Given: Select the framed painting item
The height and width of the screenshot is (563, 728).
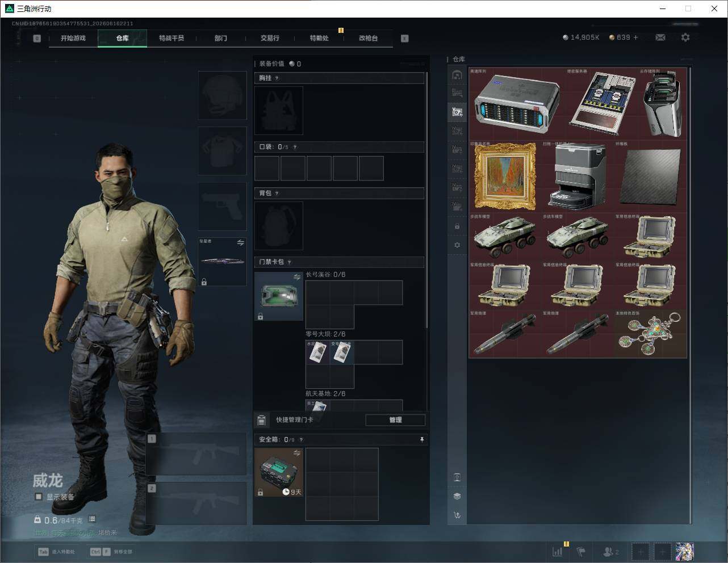Looking at the screenshot, I should pos(505,177).
